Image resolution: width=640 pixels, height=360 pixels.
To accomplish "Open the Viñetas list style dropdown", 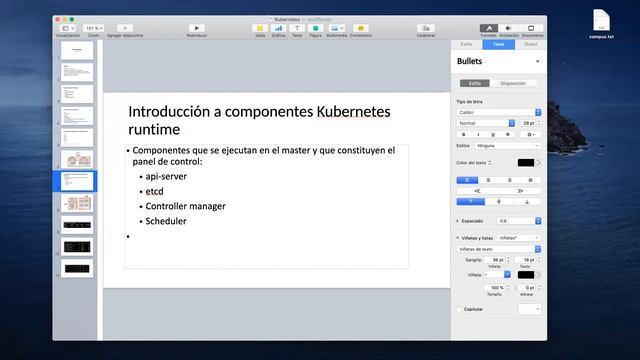I will point(519,238).
